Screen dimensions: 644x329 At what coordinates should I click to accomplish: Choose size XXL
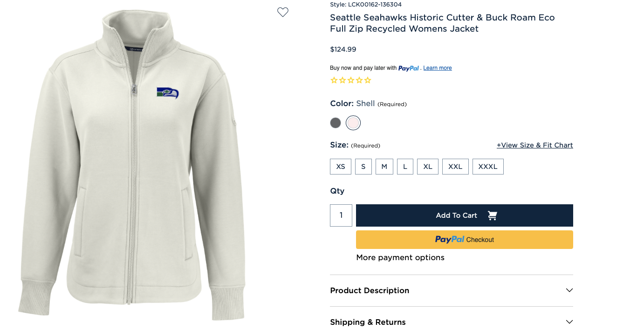point(455,167)
